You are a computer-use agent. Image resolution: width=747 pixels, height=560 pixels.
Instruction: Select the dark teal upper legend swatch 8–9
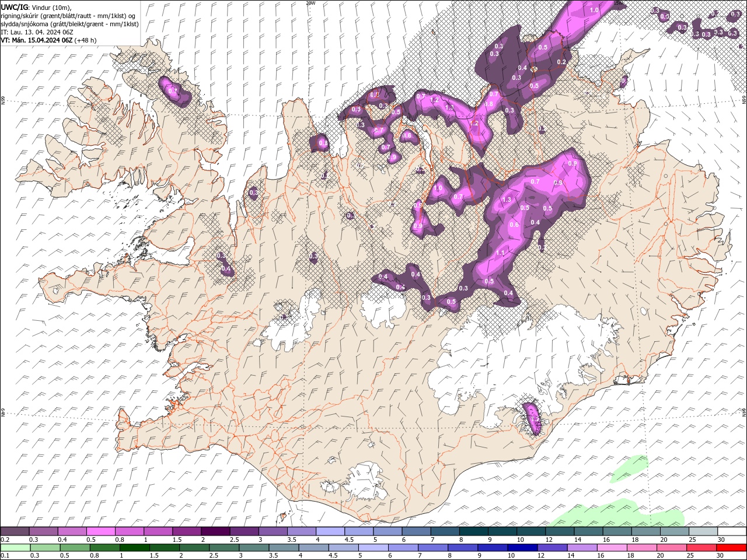474,531
